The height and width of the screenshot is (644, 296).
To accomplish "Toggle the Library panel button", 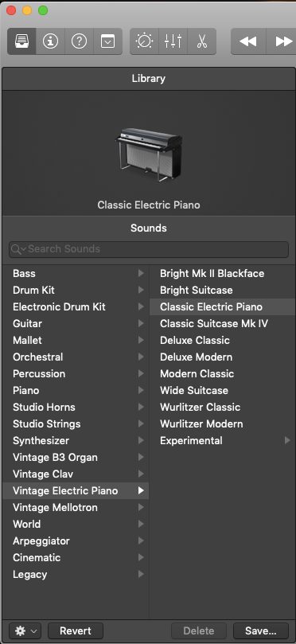I will coord(21,41).
